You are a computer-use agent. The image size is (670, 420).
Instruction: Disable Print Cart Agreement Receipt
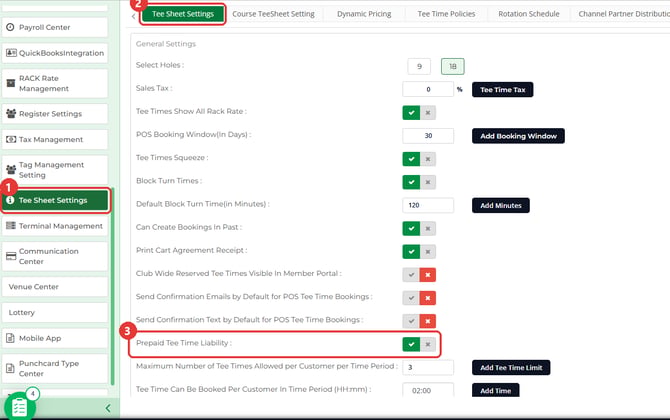(x=428, y=252)
